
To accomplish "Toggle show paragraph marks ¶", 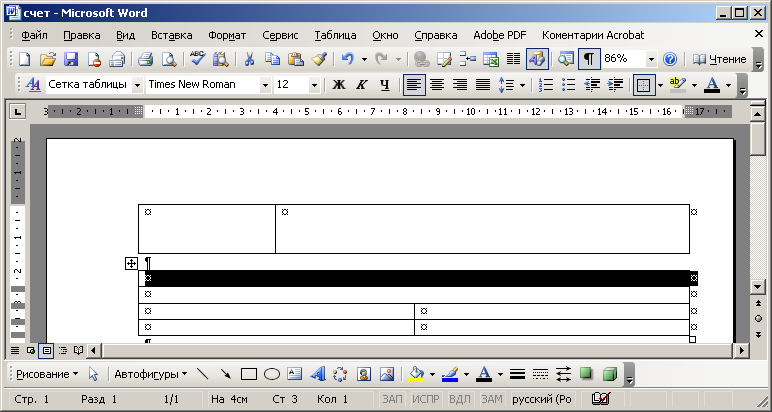I will click(x=589, y=60).
